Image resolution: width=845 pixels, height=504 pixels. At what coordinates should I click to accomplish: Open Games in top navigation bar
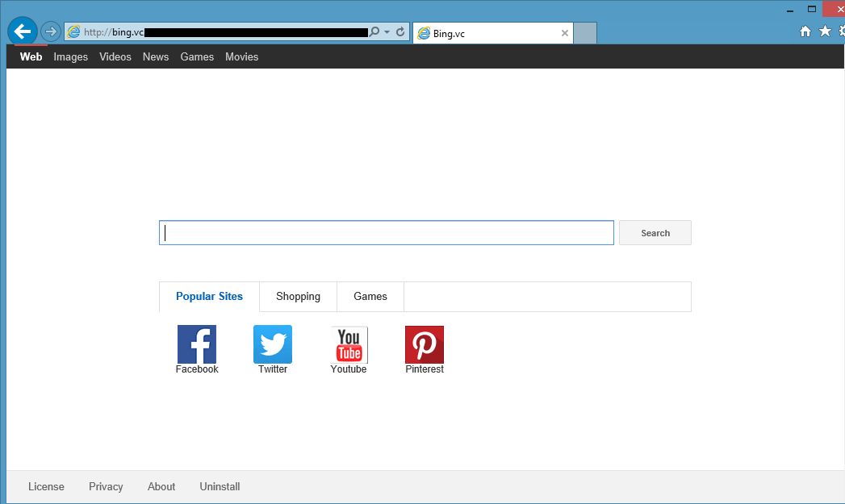coord(197,56)
